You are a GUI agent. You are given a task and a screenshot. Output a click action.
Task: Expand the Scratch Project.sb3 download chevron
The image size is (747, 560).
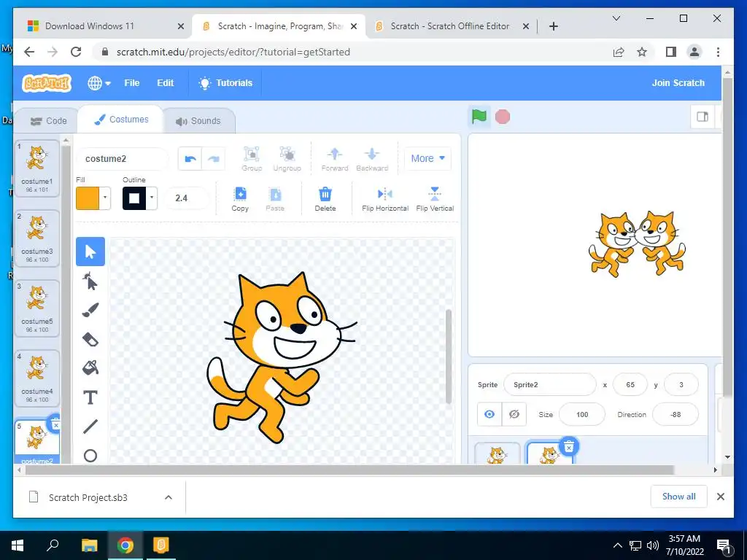[x=169, y=497]
